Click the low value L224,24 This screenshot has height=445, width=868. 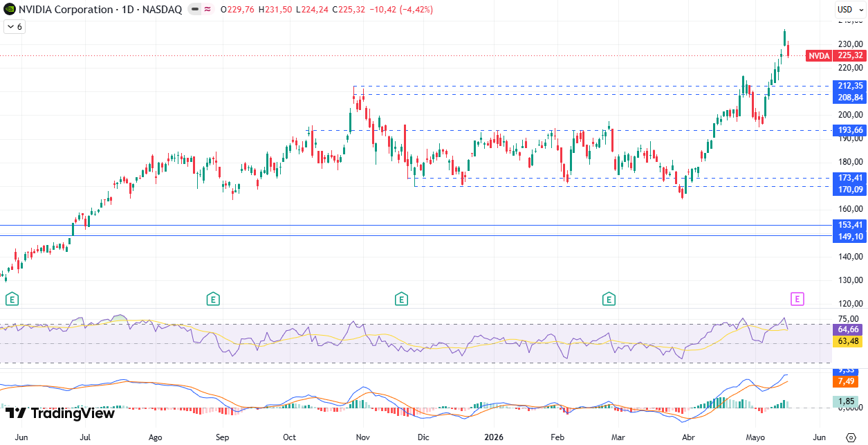pyautogui.click(x=312, y=10)
